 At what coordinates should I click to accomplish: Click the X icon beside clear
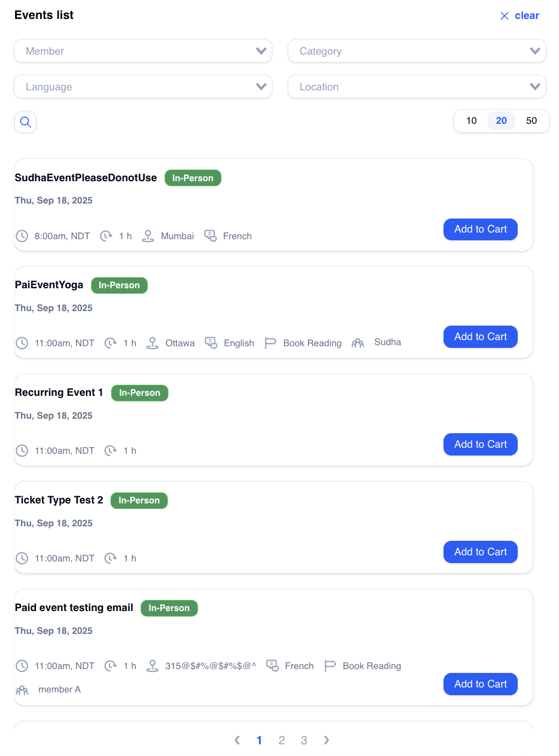point(504,16)
